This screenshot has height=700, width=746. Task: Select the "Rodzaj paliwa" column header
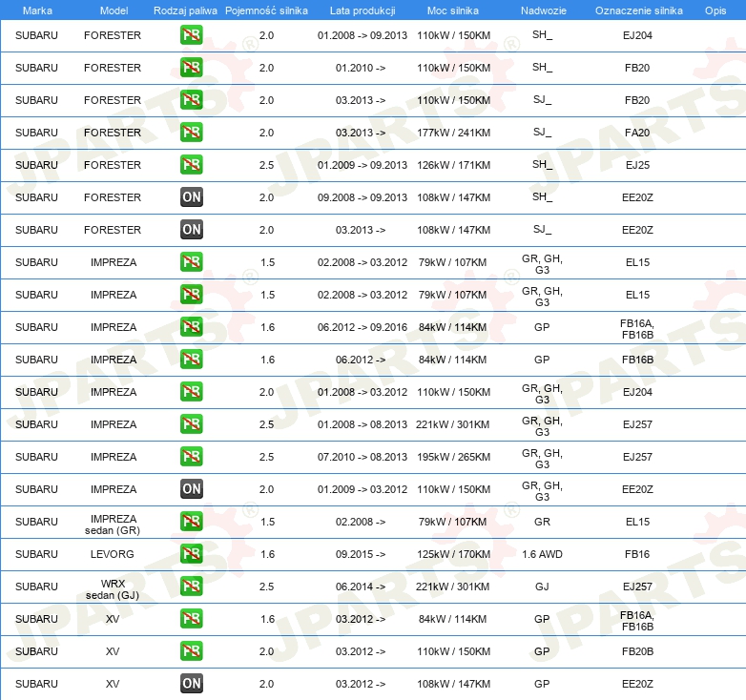click(185, 10)
